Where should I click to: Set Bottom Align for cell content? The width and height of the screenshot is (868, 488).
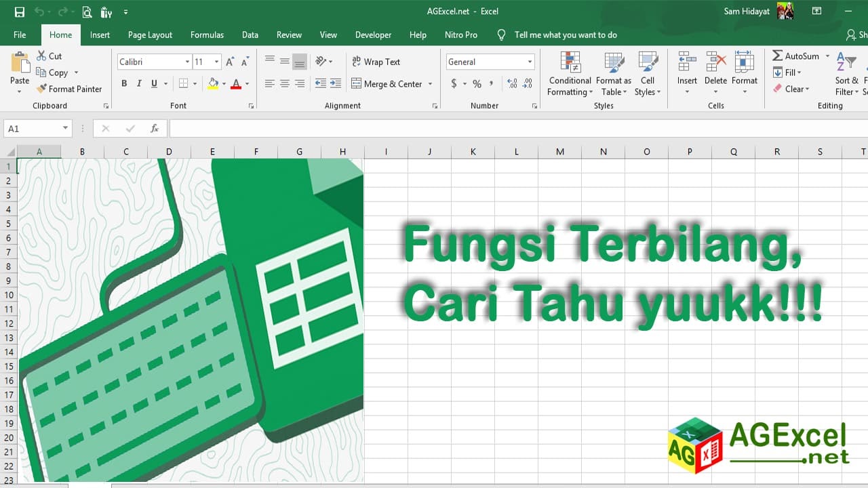300,62
